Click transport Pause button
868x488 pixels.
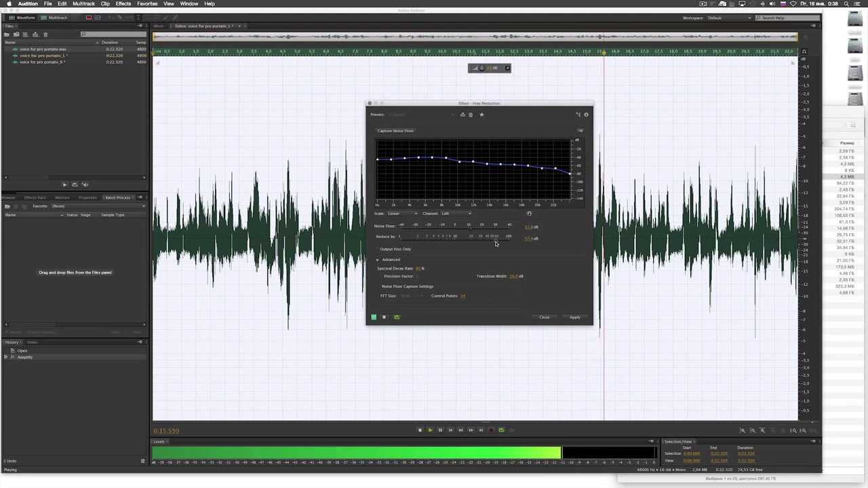tap(440, 430)
